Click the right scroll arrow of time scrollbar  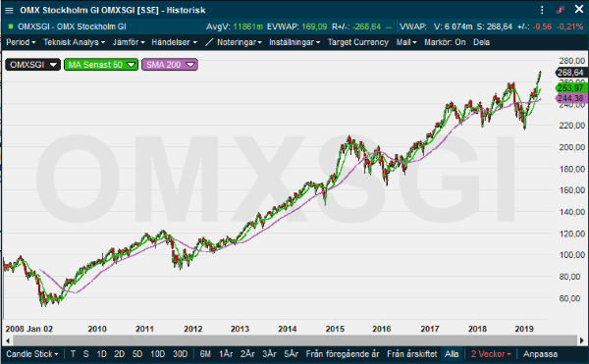pyautogui.click(x=581, y=340)
